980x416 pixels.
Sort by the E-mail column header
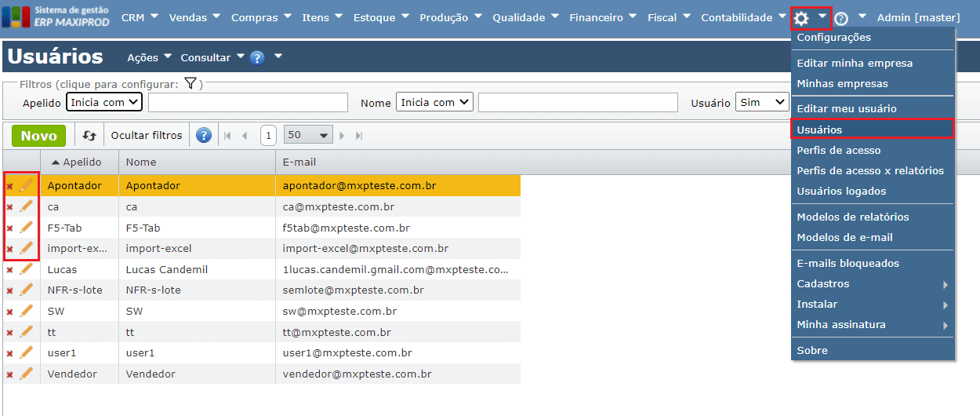coord(397,162)
